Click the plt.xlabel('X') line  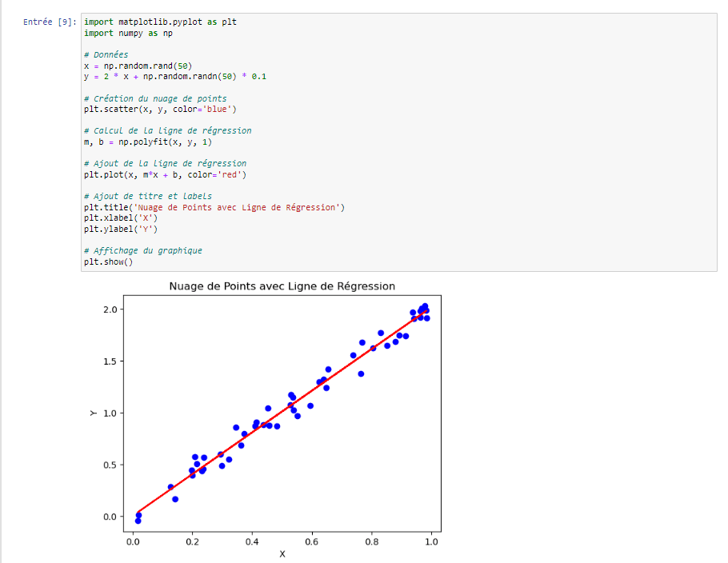(x=120, y=218)
